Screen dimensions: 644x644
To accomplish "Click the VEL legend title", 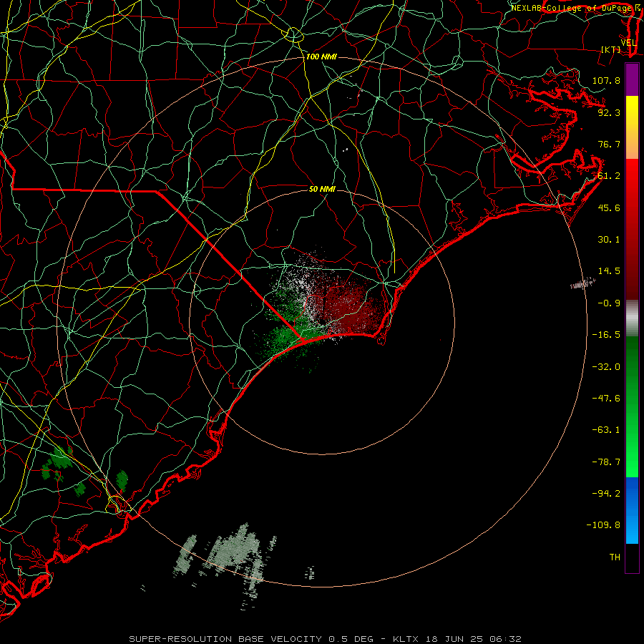I will click(628, 42).
